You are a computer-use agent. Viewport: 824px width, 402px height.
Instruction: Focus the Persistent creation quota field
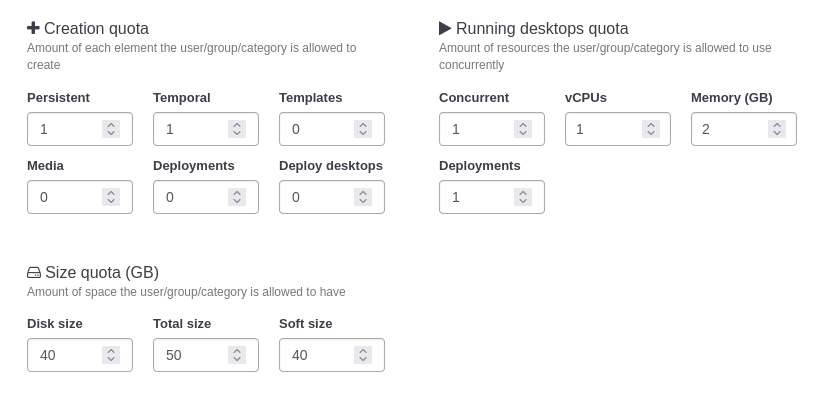click(65, 129)
